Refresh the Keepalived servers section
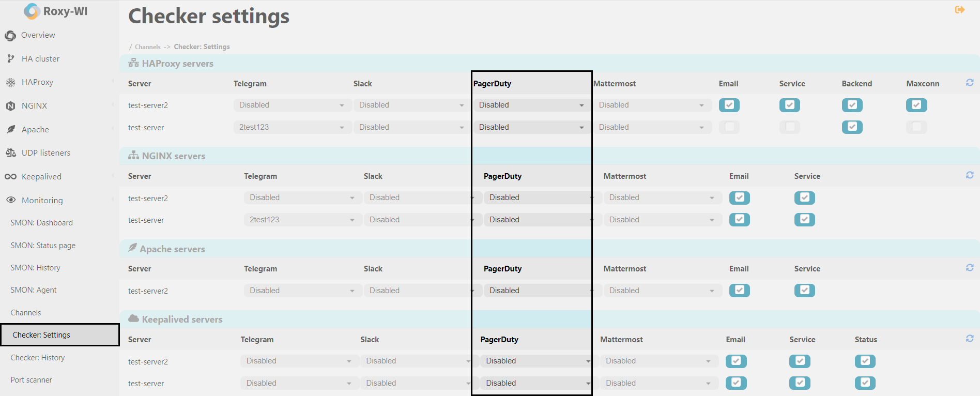Image resolution: width=980 pixels, height=396 pixels. 970,339
